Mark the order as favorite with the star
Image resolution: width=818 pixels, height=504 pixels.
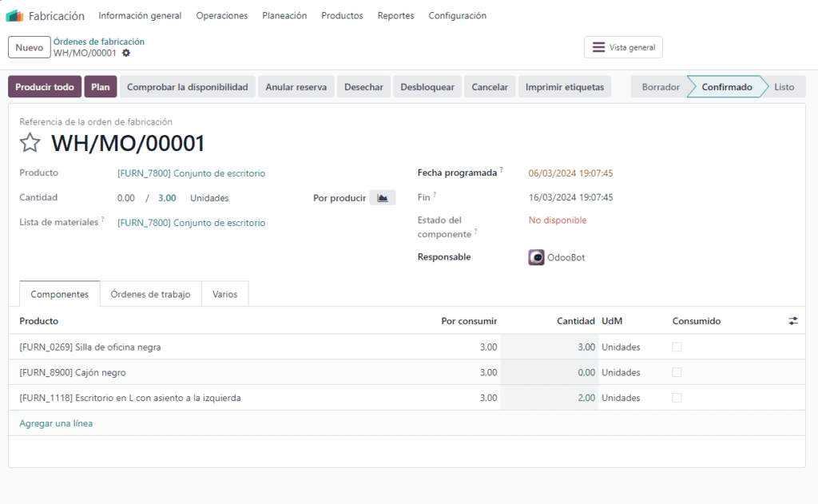(30, 143)
